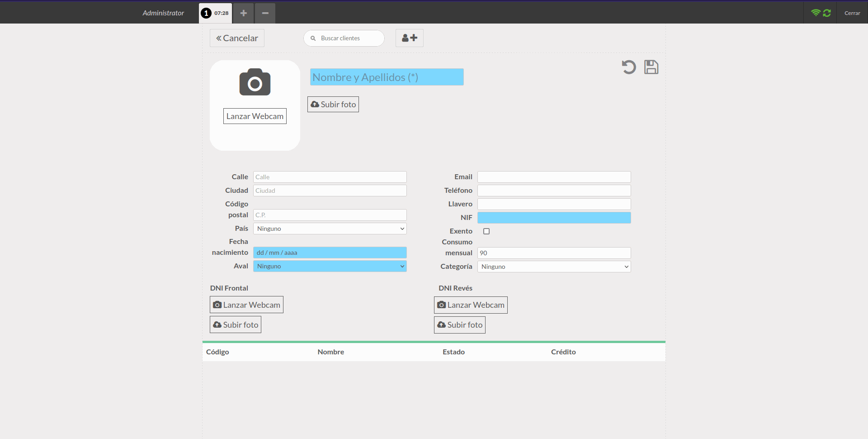The height and width of the screenshot is (439, 868).
Task: Click the wifi connection status icon
Action: 816,13
